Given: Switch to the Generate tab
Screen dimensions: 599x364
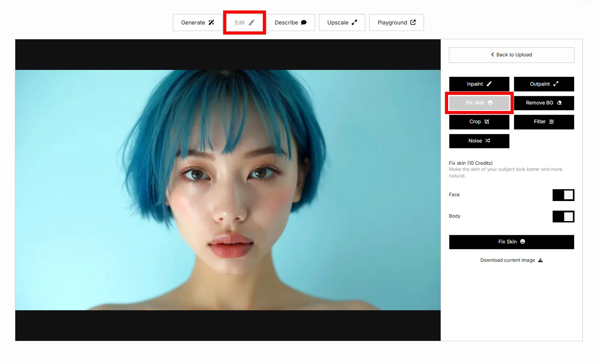Looking at the screenshot, I should pyautogui.click(x=198, y=22).
